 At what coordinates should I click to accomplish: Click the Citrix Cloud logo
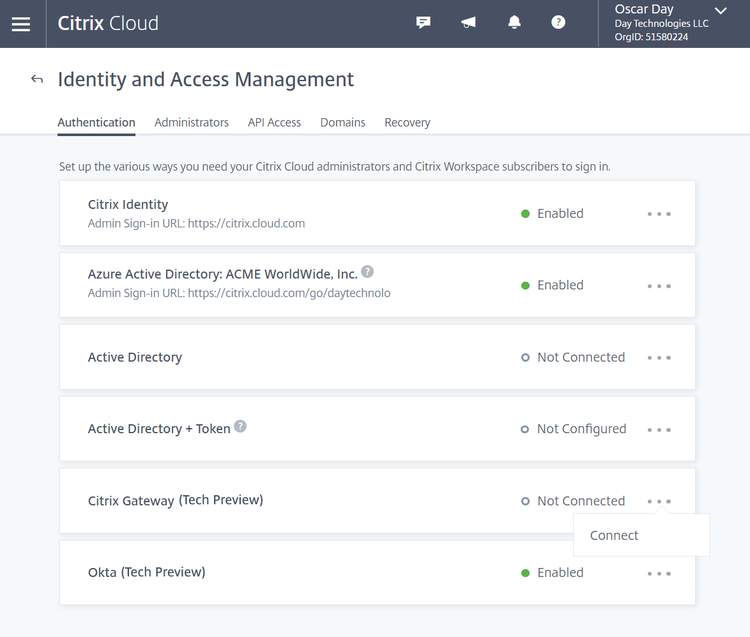coord(108,23)
